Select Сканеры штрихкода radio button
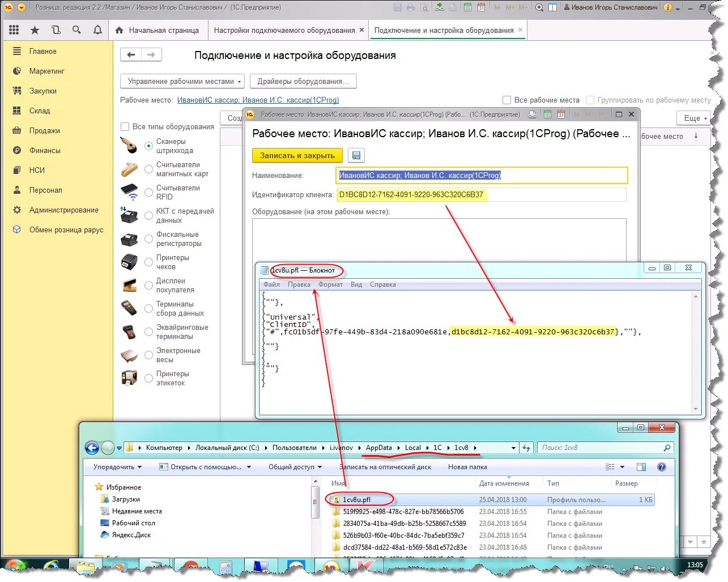This screenshot has height=582, width=728. pos(148,146)
